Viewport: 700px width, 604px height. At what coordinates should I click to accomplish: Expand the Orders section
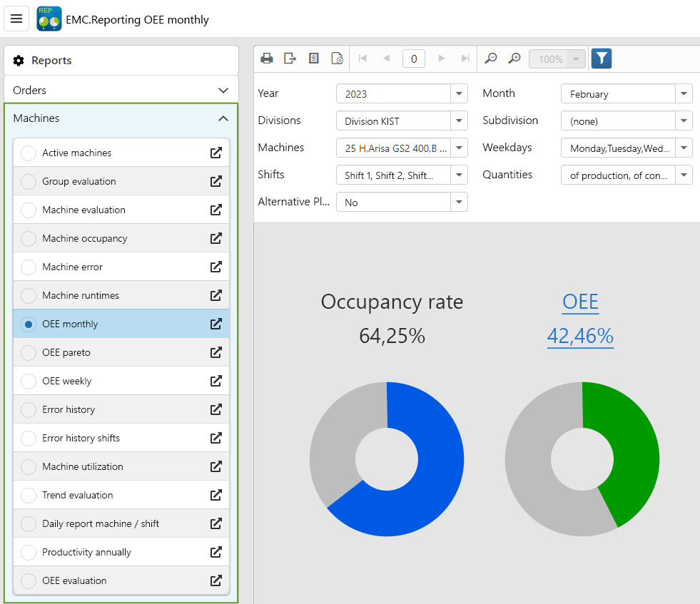coord(223,91)
